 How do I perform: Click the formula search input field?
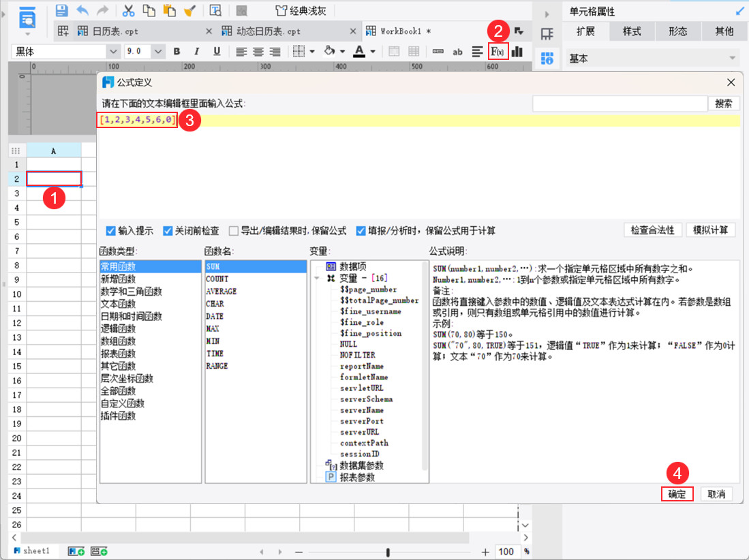620,104
